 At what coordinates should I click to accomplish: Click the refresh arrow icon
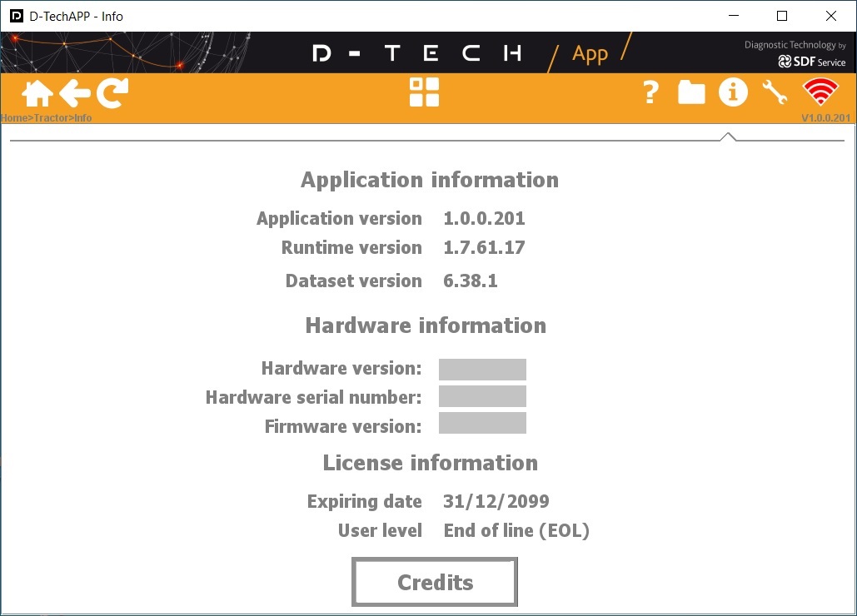[x=112, y=93]
